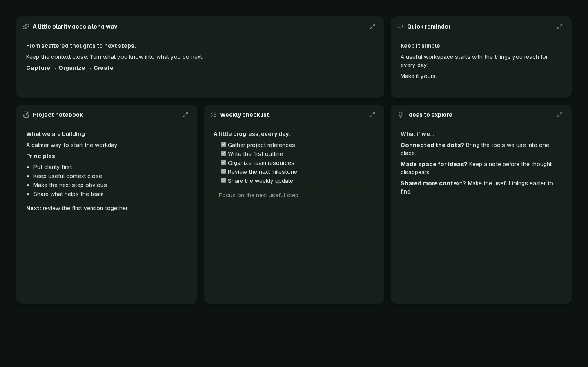Click the bell icon in Quick reminder card
The width and height of the screenshot is (588, 367).
[401, 27]
